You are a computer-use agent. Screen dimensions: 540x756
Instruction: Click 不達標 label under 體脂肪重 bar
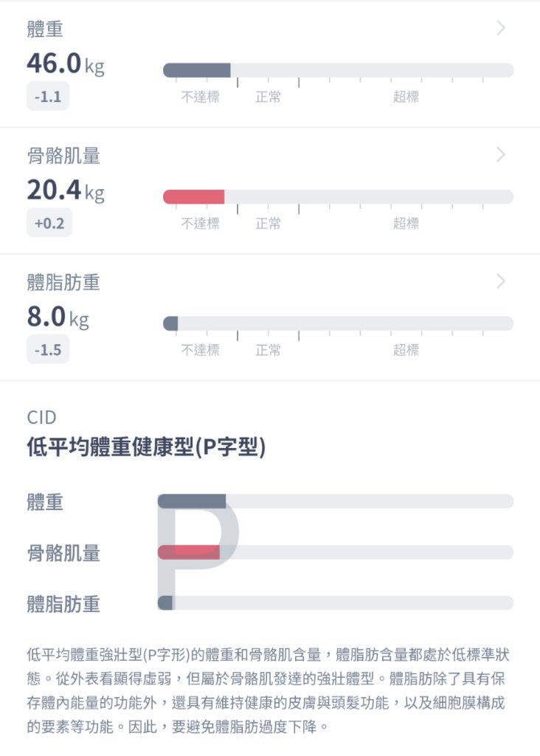tap(201, 349)
